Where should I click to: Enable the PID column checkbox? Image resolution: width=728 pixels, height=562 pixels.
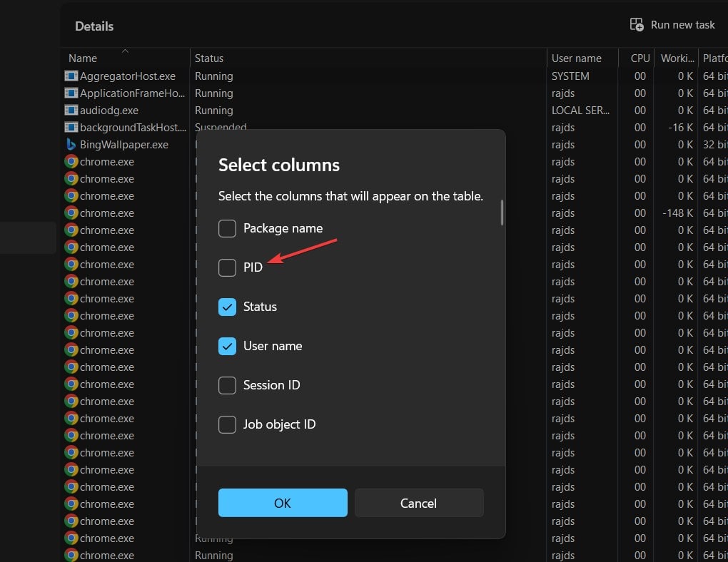pyautogui.click(x=227, y=267)
